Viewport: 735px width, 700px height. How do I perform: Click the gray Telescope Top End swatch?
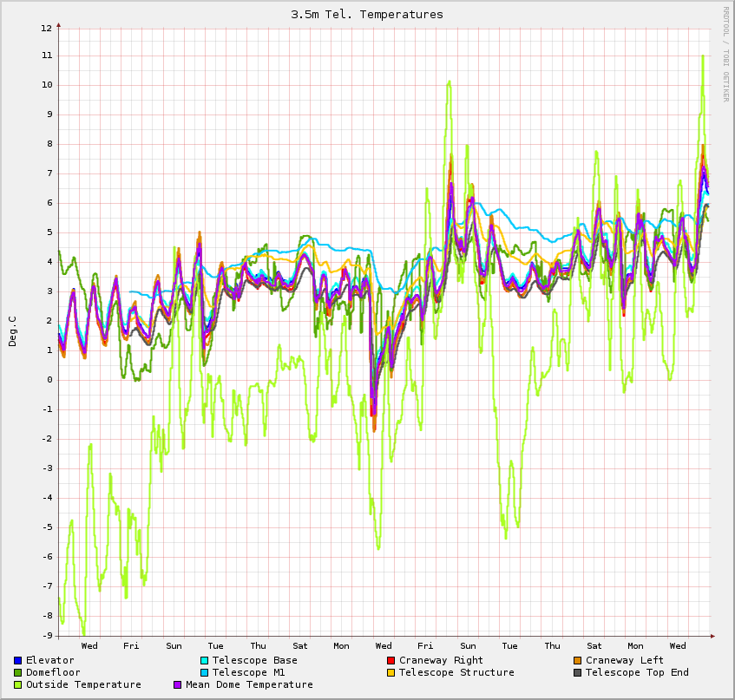577,673
